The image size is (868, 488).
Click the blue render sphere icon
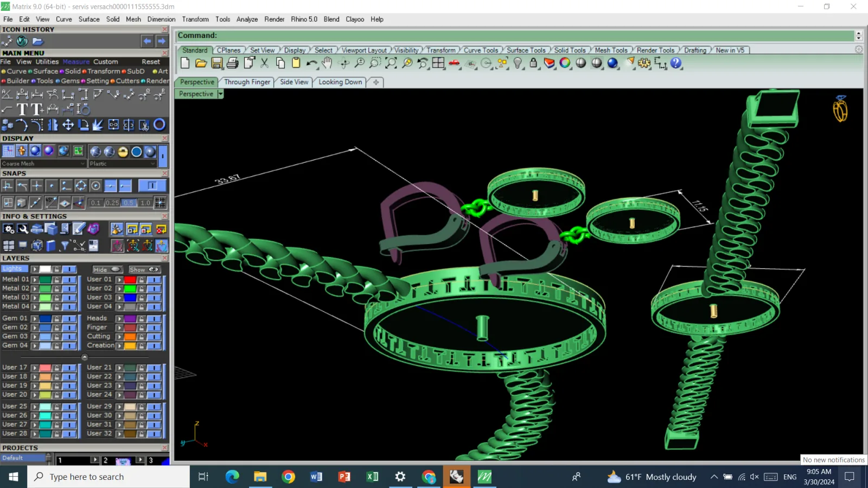click(x=613, y=63)
